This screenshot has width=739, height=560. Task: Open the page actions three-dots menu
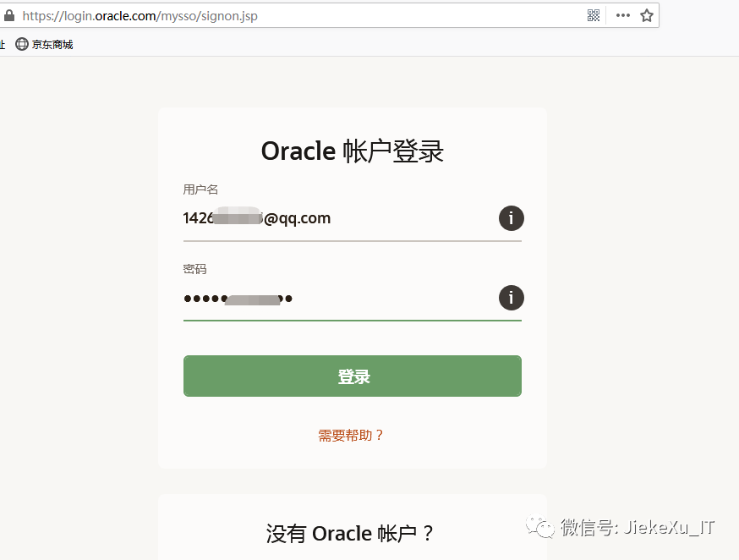[x=622, y=15]
